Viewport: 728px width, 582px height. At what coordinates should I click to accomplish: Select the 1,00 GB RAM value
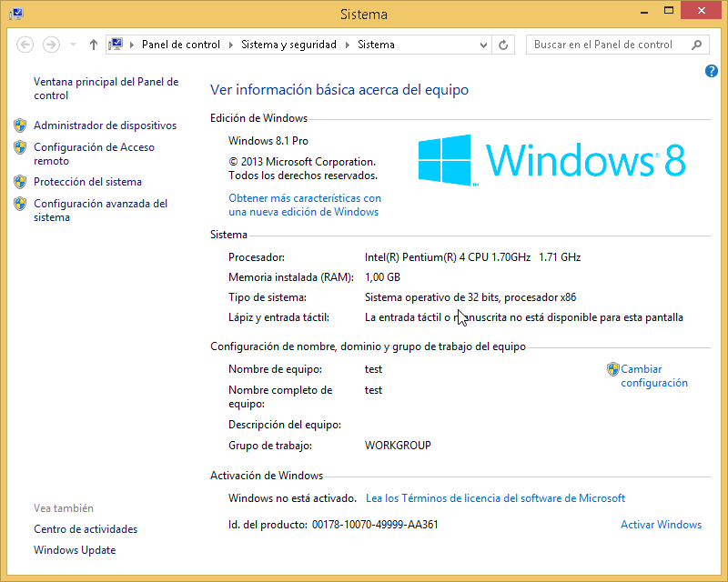pyautogui.click(x=382, y=277)
